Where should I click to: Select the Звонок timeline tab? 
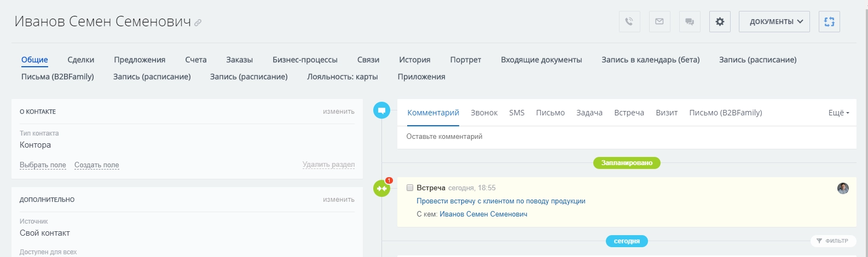[x=484, y=113]
